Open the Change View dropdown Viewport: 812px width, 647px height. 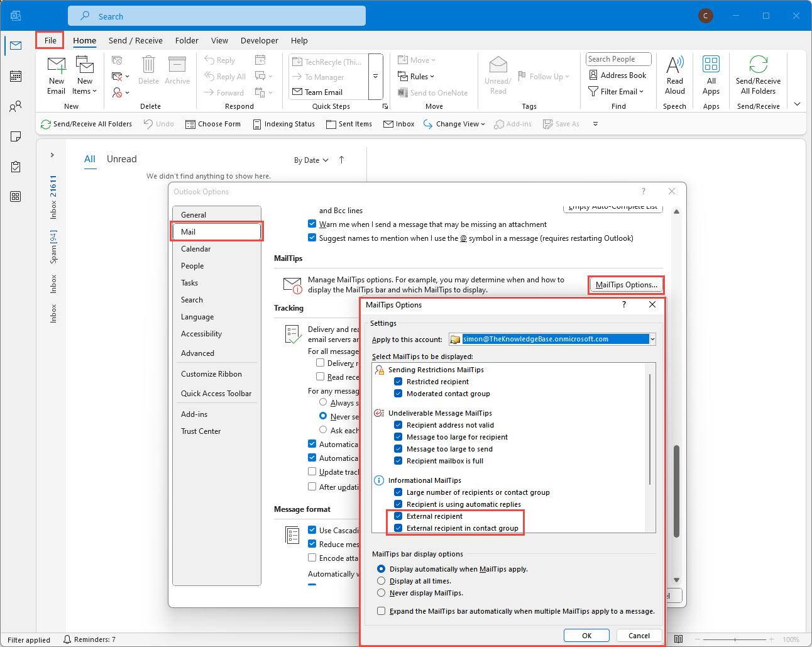coord(454,124)
